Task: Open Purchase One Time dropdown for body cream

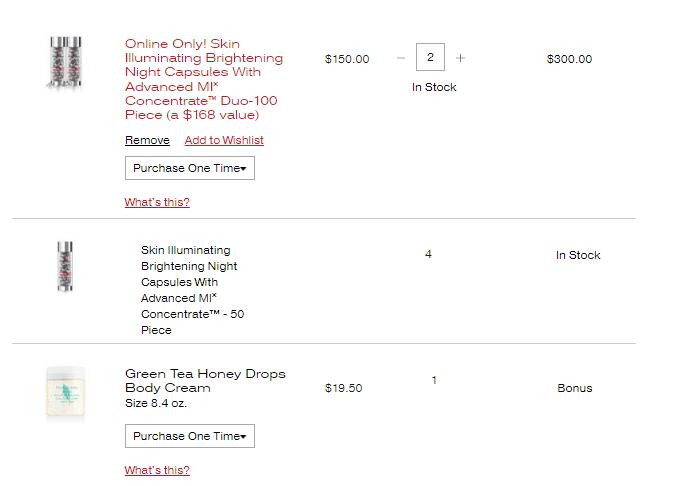Action: (x=190, y=436)
